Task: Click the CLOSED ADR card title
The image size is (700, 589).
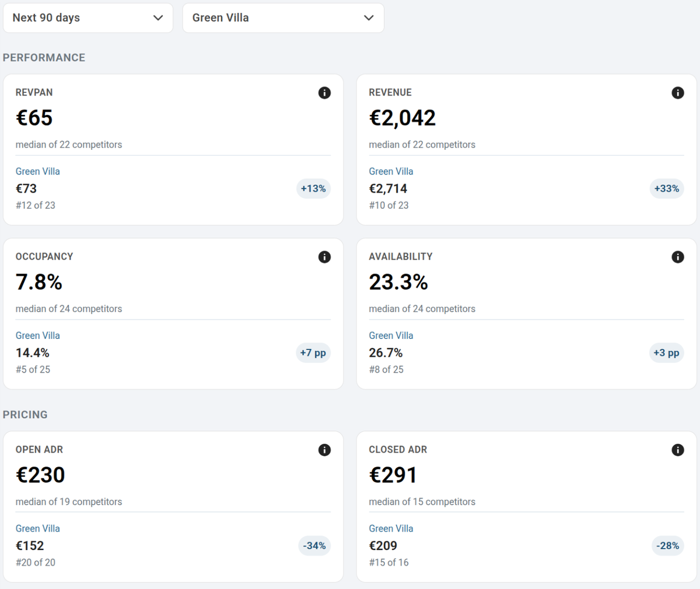Action: (x=398, y=450)
